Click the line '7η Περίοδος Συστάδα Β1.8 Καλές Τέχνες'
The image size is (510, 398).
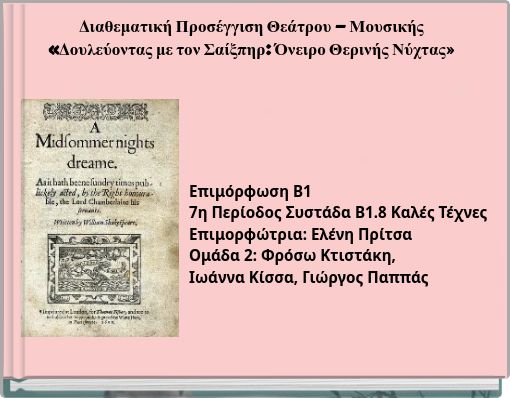338,213
